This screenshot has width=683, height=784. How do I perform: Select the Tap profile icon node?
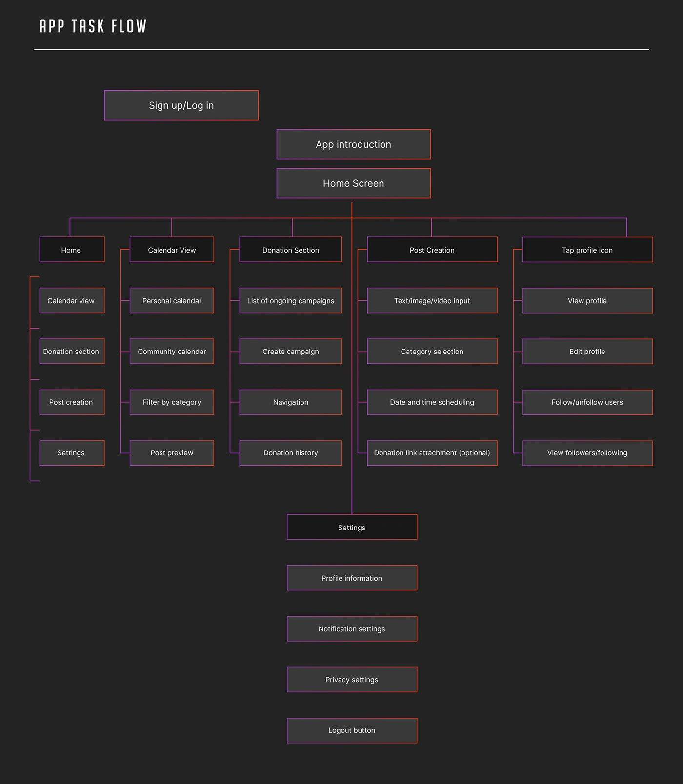coord(588,250)
